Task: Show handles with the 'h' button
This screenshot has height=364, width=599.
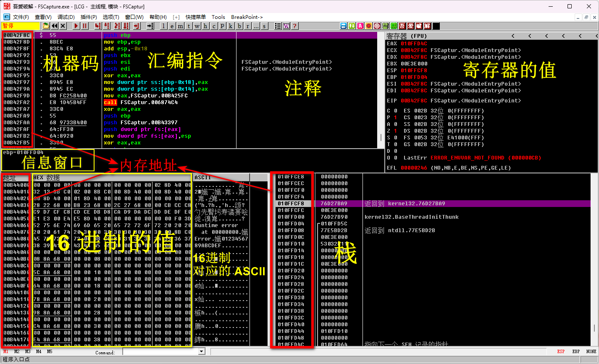Action: click(205, 26)
